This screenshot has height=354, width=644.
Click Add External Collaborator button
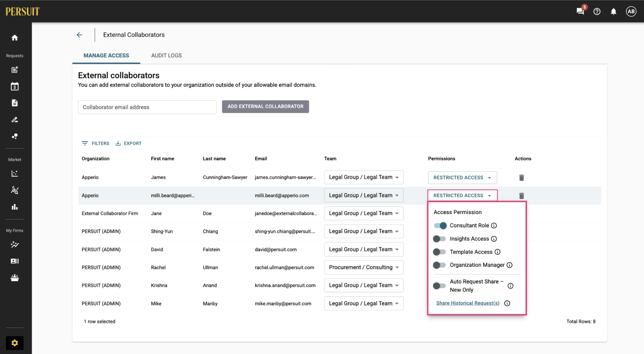pos(265,107)
